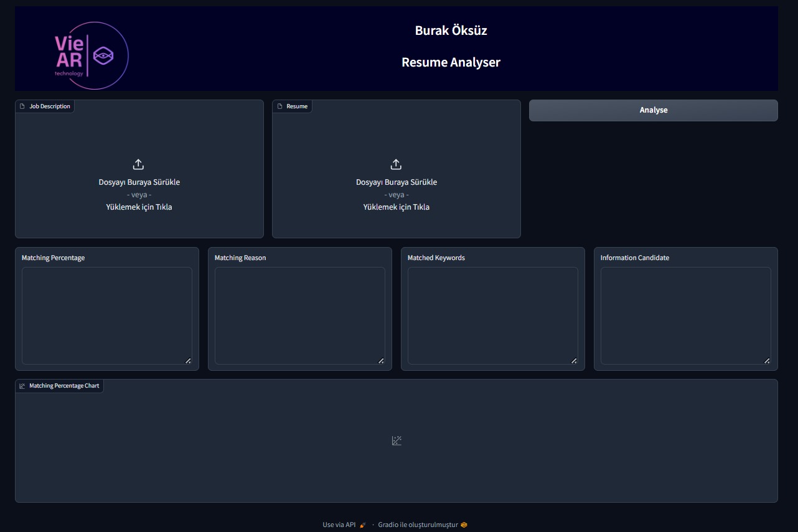Click the Job Description label tag

(x=45, y=106)
